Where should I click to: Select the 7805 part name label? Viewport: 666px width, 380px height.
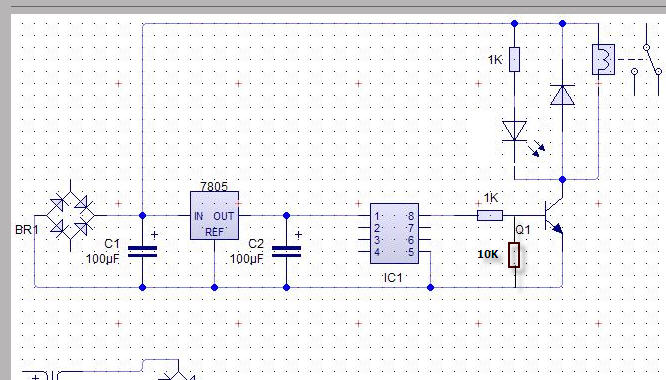(214, 186)
